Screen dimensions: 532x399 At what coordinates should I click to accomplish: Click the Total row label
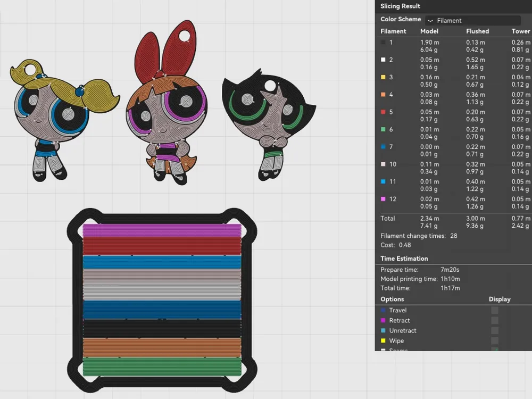387,219
